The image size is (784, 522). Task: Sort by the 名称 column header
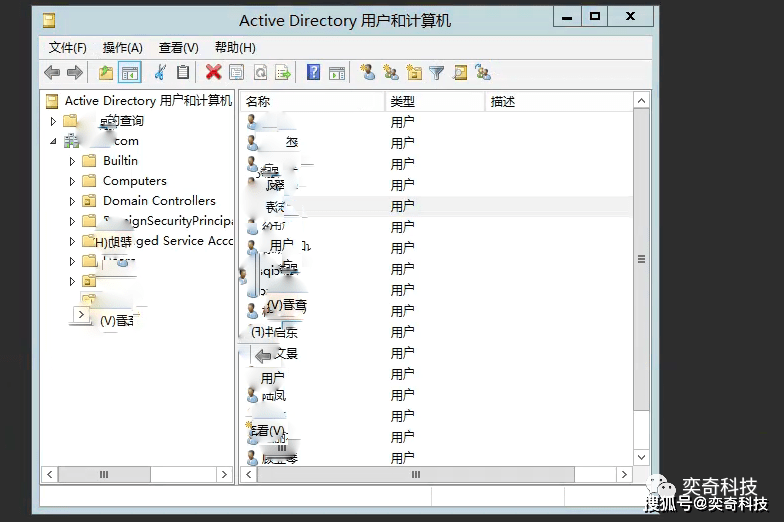click(312, 102)
